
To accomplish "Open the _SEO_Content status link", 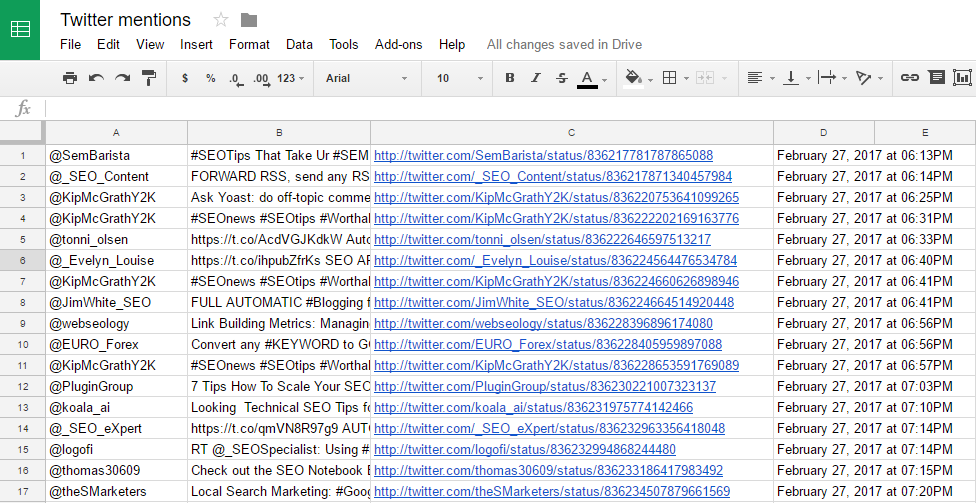I will 553,177.
